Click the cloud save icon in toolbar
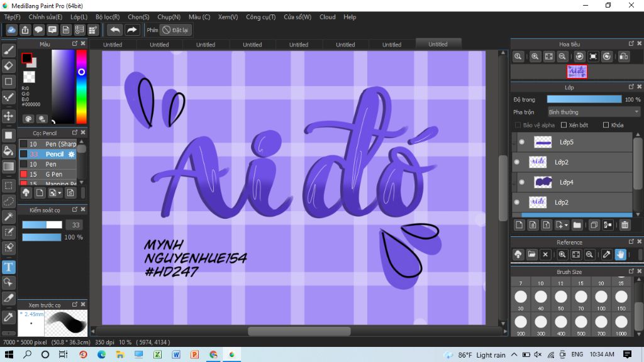 [x=11, y=30]
